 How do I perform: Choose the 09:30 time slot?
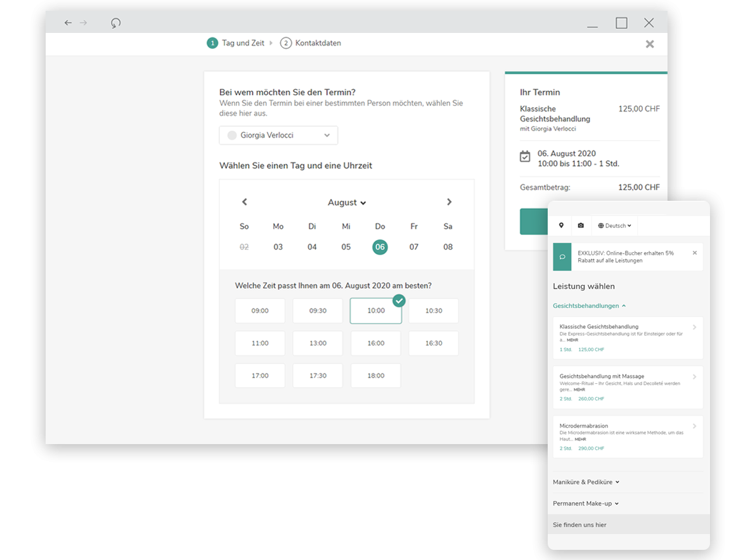[318, 311]
